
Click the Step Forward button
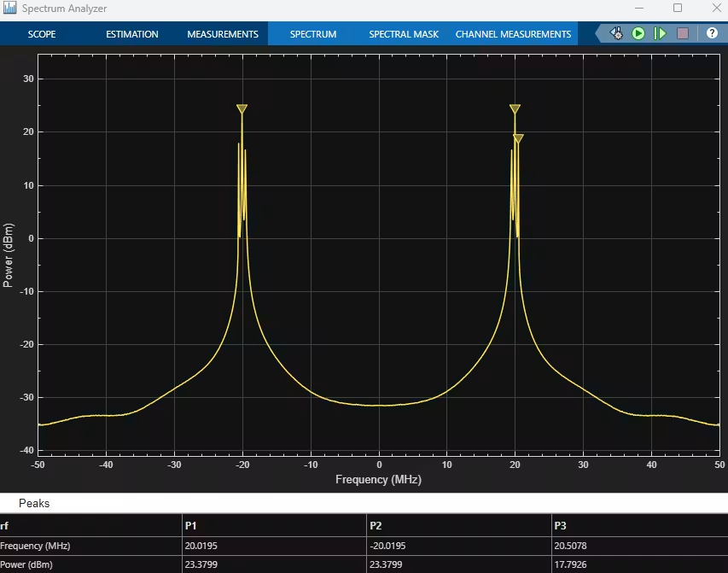pos(660,33)
